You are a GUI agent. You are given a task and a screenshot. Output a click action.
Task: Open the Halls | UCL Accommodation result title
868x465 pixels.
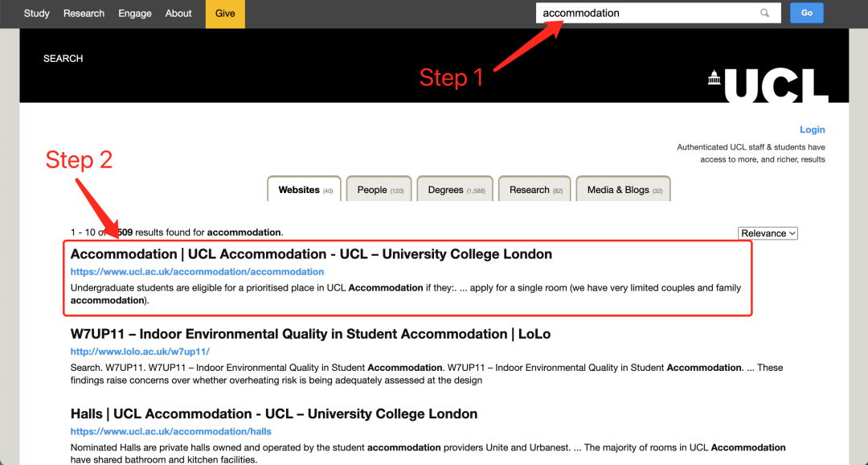(274, 414)
